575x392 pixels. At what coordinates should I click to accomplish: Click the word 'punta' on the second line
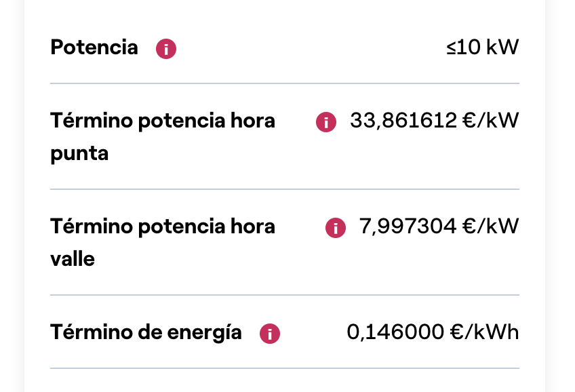click(79, 154)
